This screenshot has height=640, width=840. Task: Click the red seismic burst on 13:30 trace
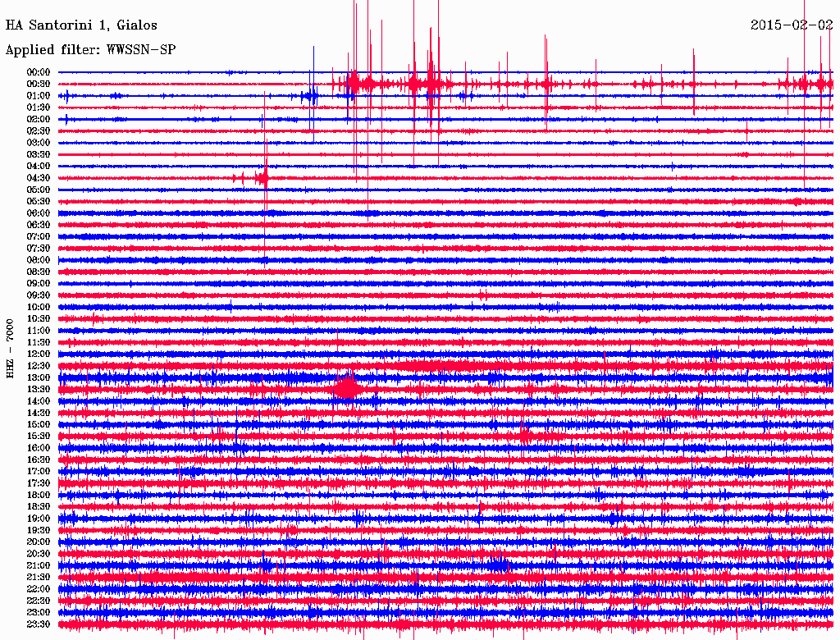point(347,387)
